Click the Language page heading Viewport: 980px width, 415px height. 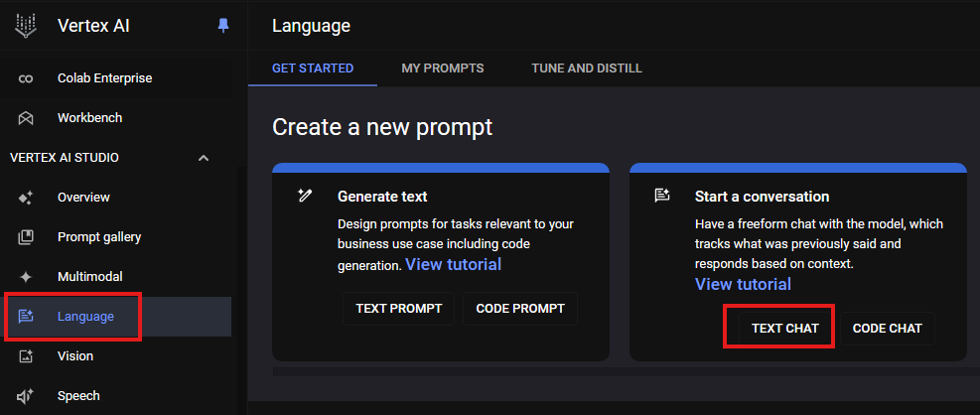pyautogui.click(x=311, y=26)
